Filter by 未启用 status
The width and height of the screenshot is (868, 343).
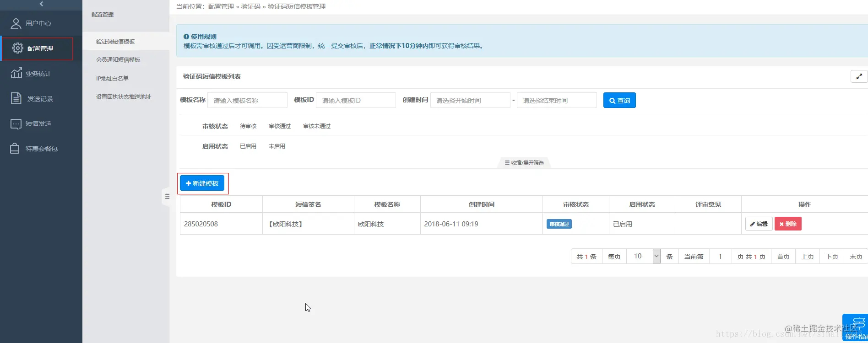click(277, 146)
